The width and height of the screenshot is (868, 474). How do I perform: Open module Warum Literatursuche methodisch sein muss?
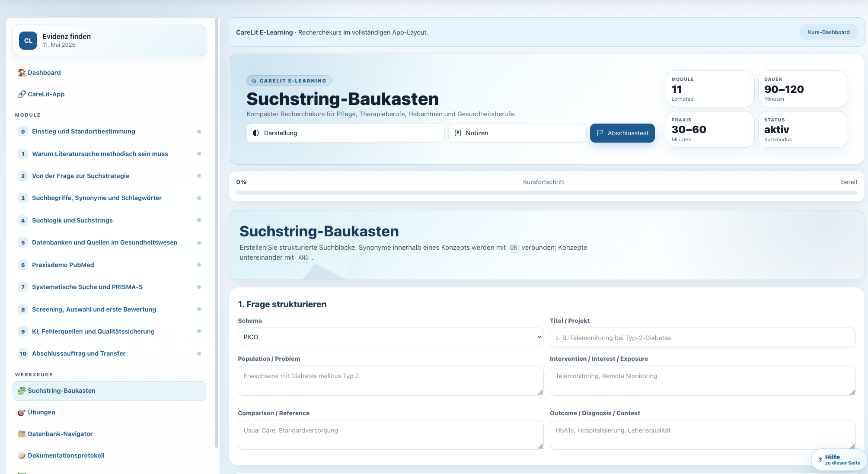click(x=109, y=154)
